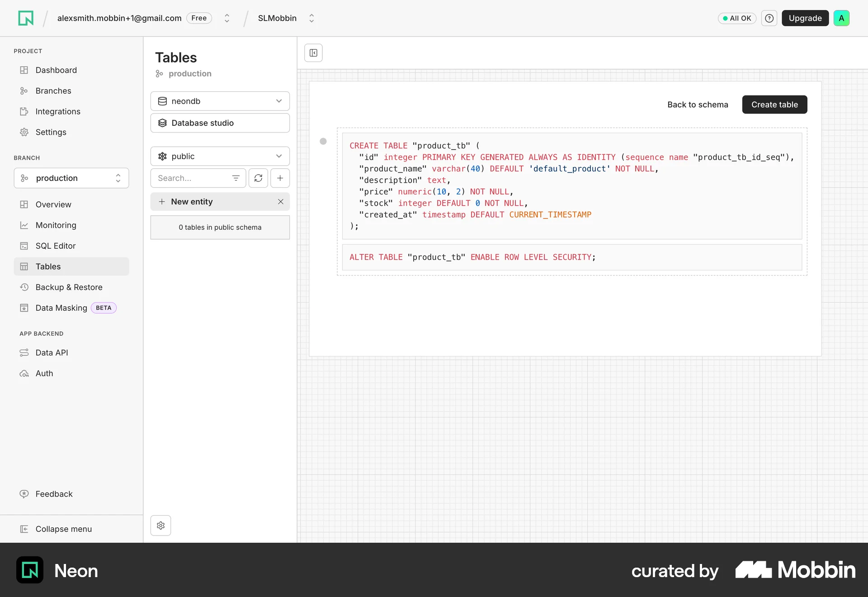Click the SLMobbin project name

point(277,18)
